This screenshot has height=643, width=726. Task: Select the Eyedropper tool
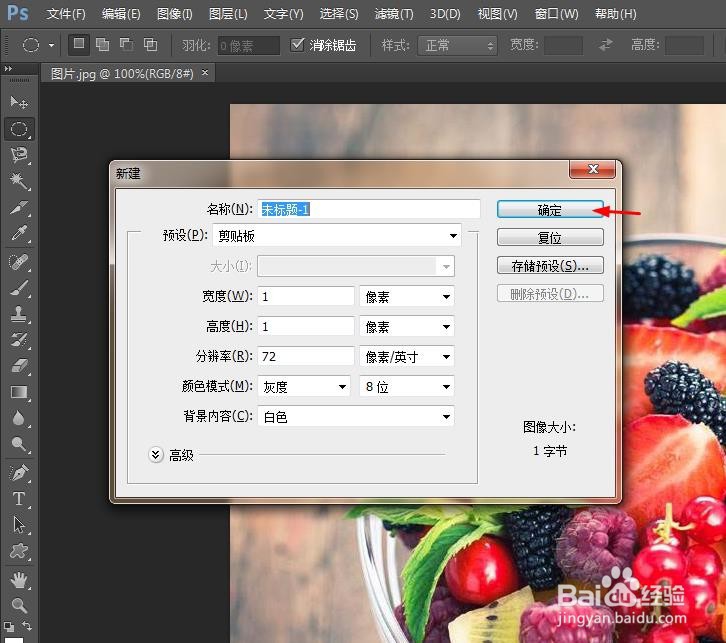click(x=19, y=233)
